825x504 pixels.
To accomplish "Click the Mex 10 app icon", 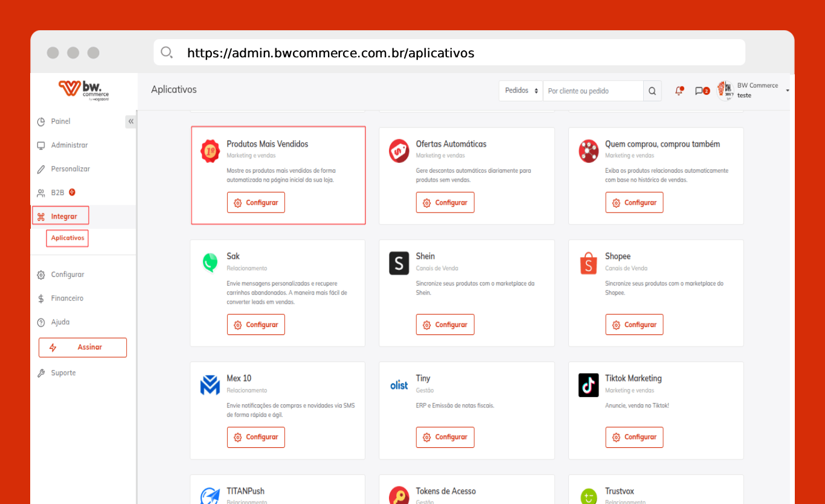I will (210, 385).
